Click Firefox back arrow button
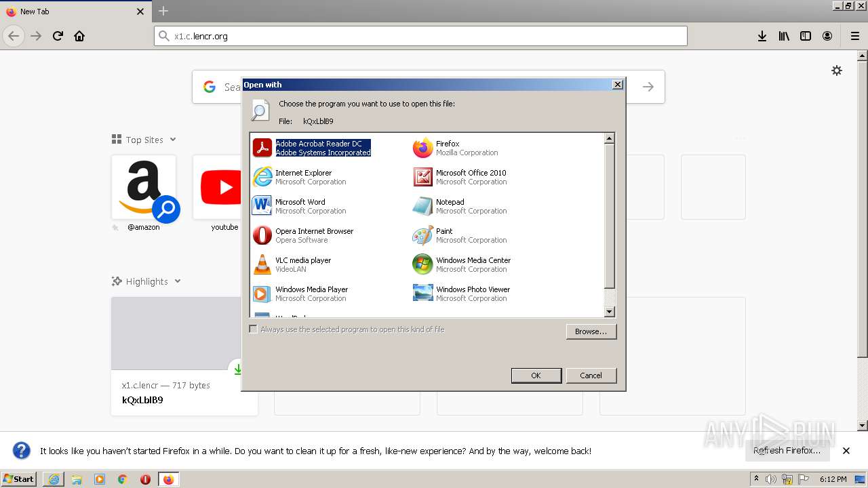The image size is (868, 488). [14, 36]
